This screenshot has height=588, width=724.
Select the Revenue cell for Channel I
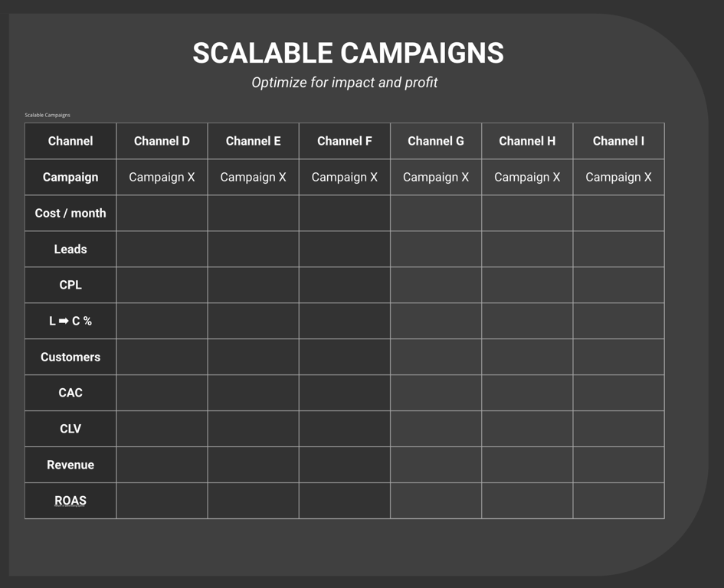[x=618, y=465]
